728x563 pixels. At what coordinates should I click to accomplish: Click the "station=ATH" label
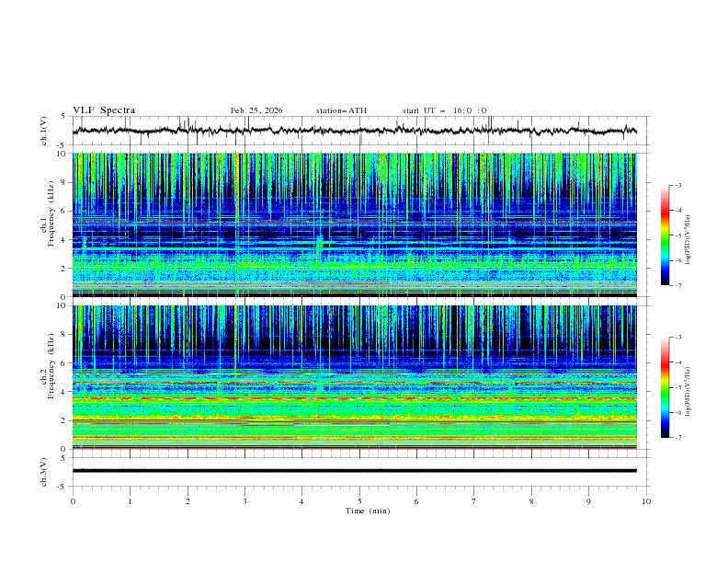coord(341,110)
